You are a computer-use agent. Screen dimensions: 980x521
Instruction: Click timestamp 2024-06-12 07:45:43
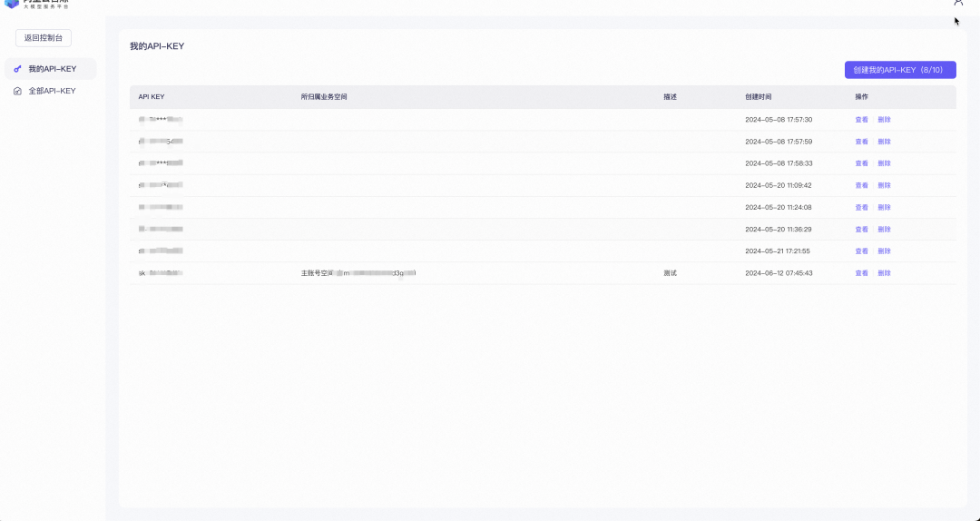pos(779,272)
